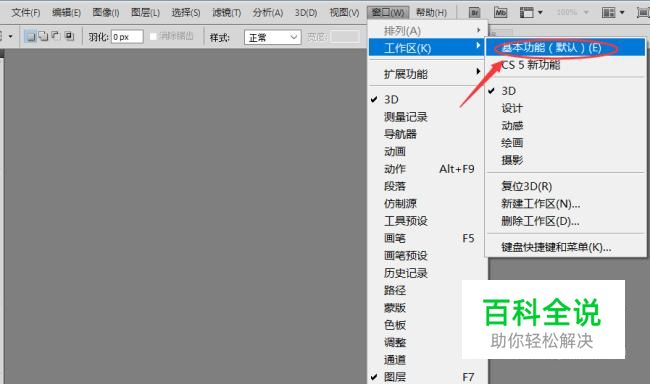The width and height of the screenshot is (650, 384).
Task: Show the 画笔 panel (F5)
Action: pos(427,238)
